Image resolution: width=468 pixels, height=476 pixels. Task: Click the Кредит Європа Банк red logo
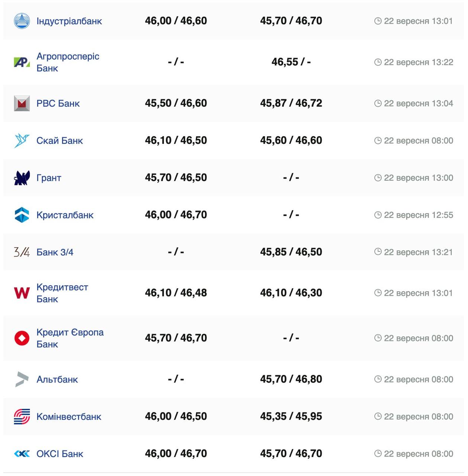(22, 338)
